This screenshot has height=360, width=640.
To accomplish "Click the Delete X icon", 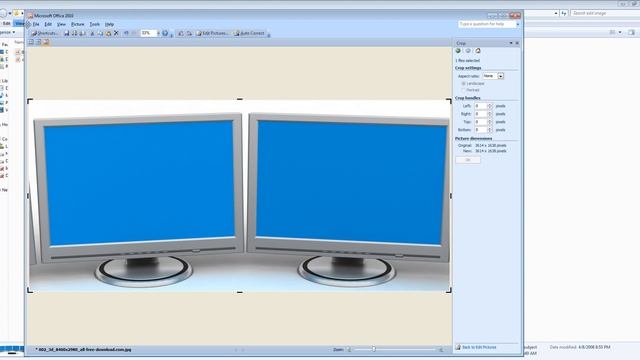I will tap(116, 33).
